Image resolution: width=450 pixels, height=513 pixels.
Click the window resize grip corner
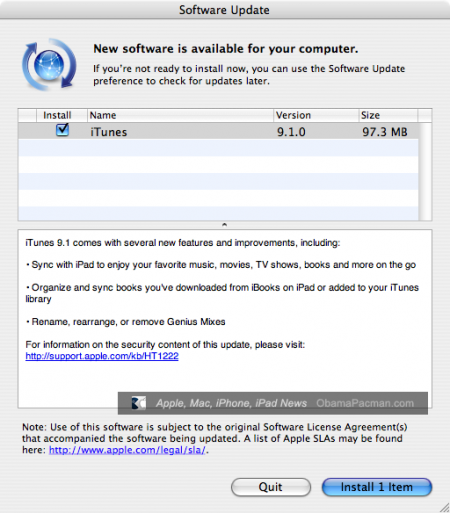444,507
